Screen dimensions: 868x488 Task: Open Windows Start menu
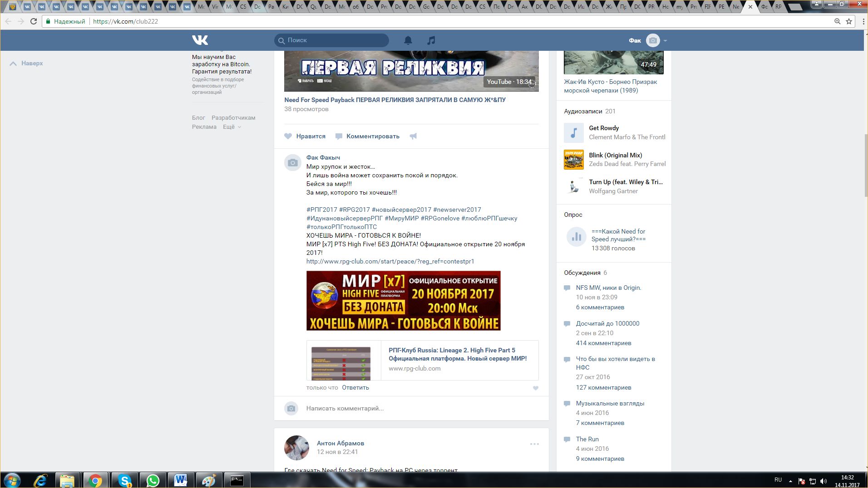(12, 480)
